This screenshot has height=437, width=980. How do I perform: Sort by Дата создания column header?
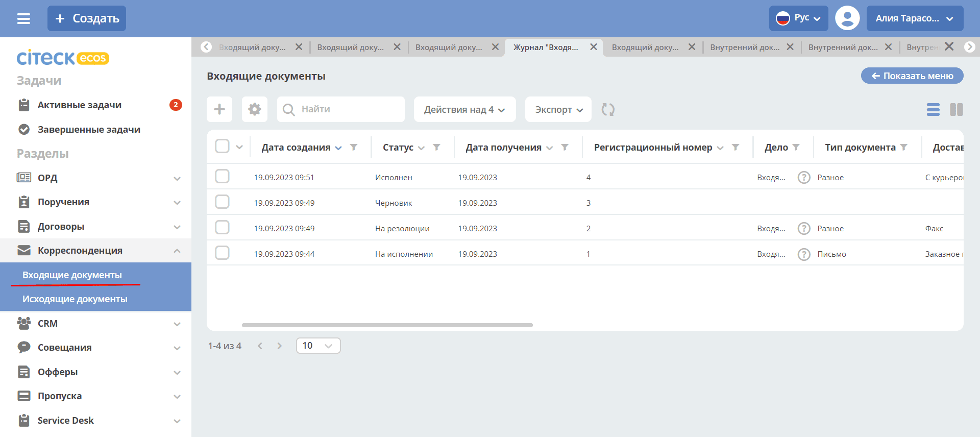pos(296,147)
